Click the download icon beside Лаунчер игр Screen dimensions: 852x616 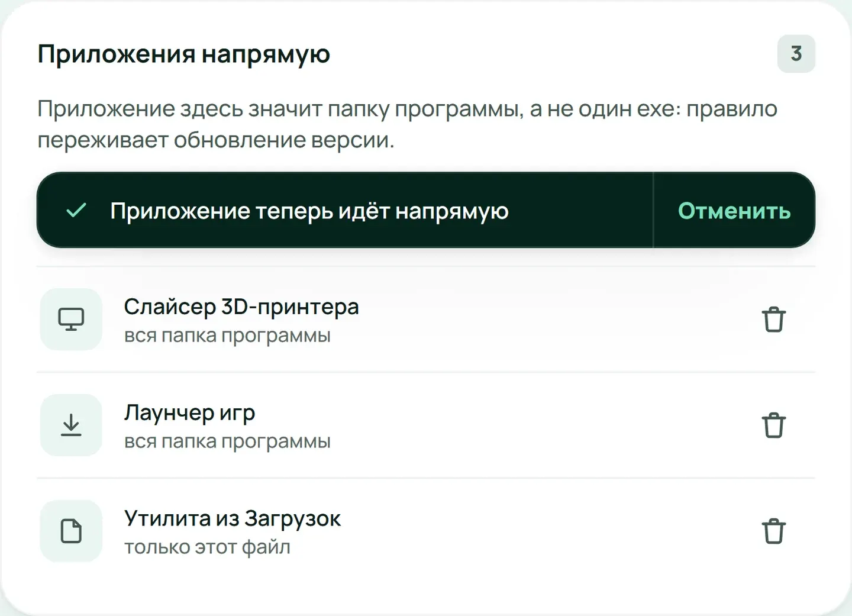click(71, 425)
